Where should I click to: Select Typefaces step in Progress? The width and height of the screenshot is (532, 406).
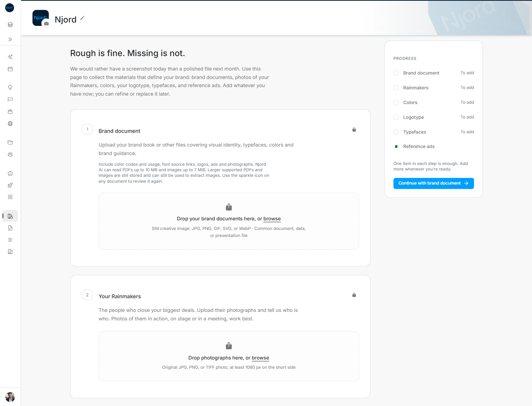(434, 132)
